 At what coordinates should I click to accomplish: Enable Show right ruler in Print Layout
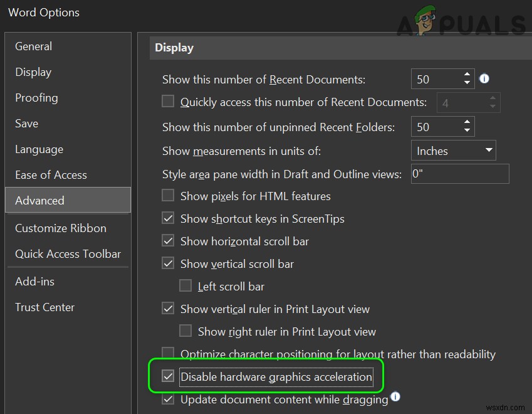[185, 331]
